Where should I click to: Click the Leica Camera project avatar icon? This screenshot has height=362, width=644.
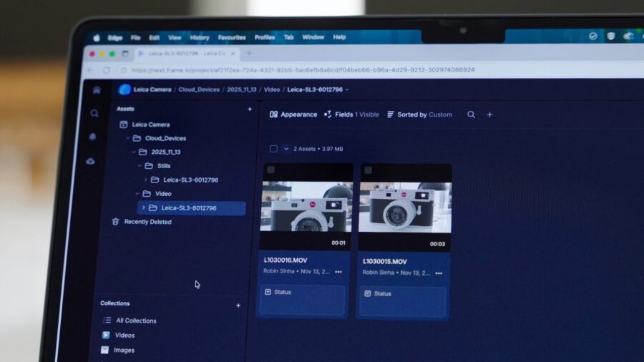tap(125, 89)
